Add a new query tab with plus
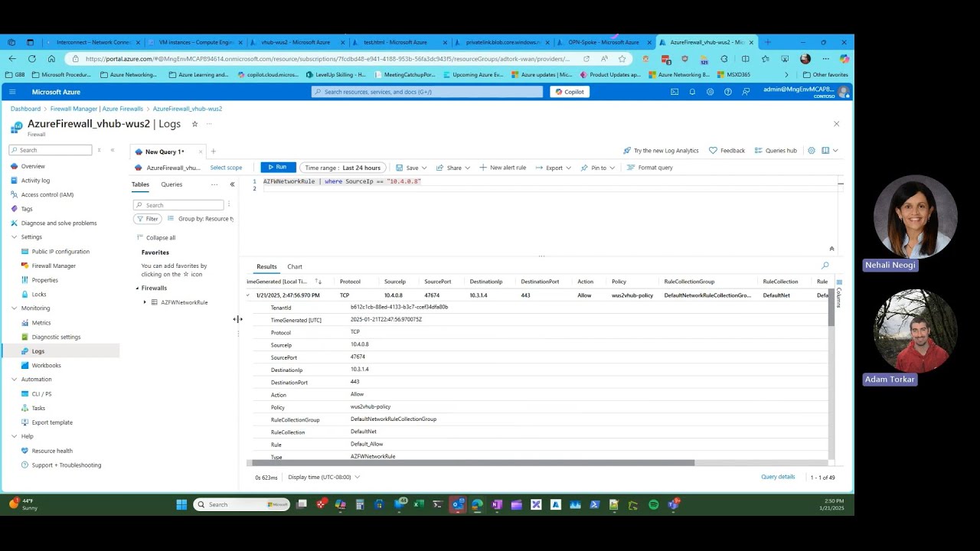The width and height of the screenshot is (980, 551). coord(214,152)
